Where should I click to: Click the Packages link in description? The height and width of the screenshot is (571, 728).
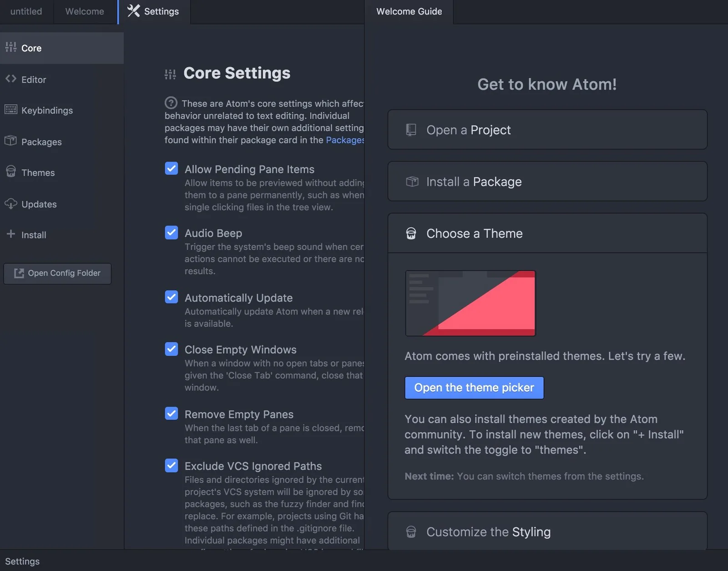(x=345, y=140)
